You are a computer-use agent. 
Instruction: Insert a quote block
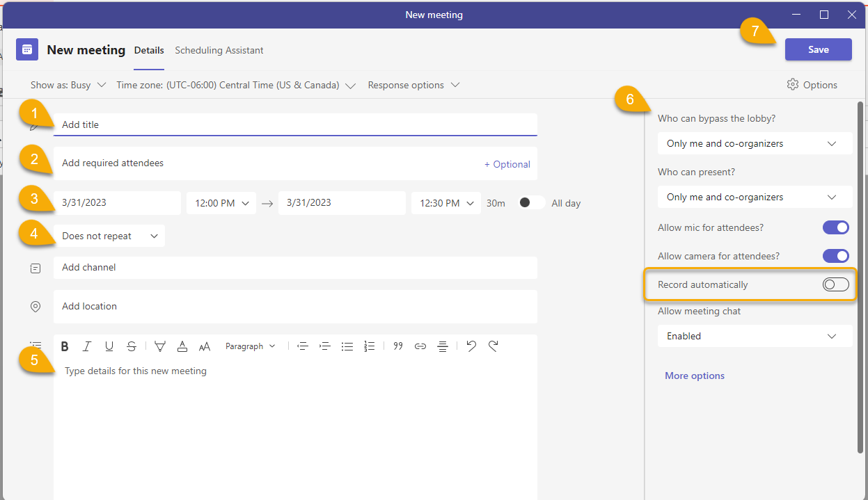coord(398,346)
